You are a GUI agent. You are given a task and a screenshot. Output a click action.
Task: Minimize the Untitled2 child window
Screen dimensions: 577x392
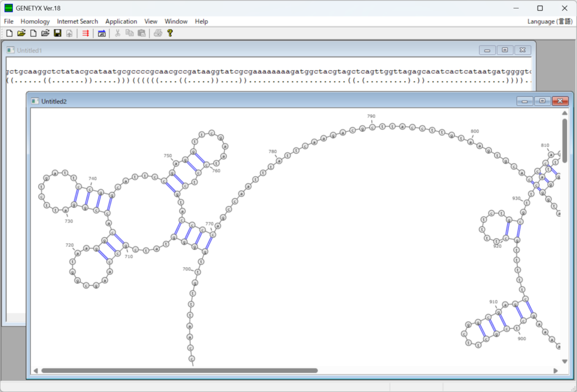coord(525,101)
